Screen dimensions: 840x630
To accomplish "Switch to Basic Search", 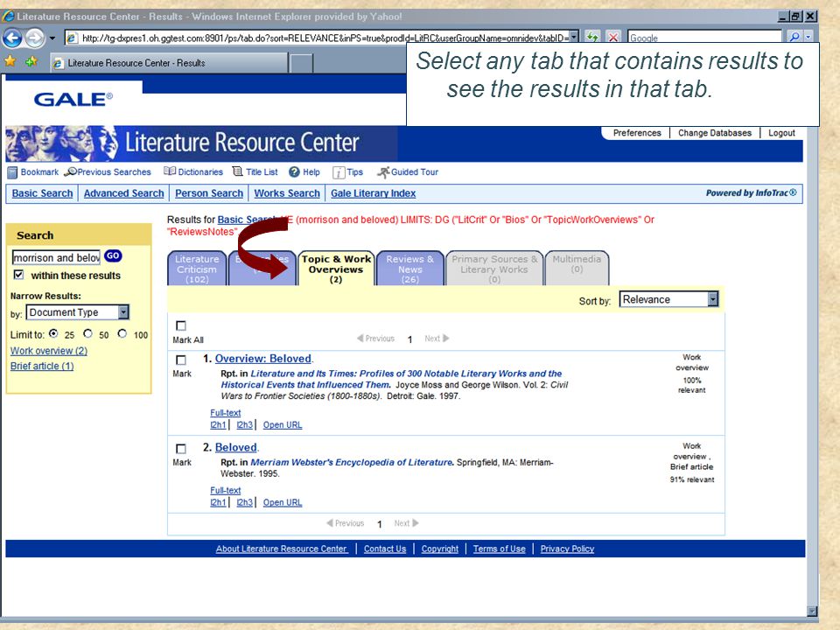I will 42,193.
